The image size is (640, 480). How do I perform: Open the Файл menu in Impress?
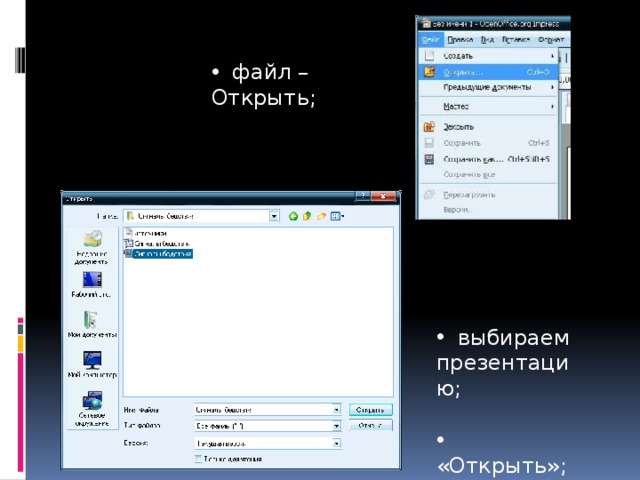coord(431,40)
